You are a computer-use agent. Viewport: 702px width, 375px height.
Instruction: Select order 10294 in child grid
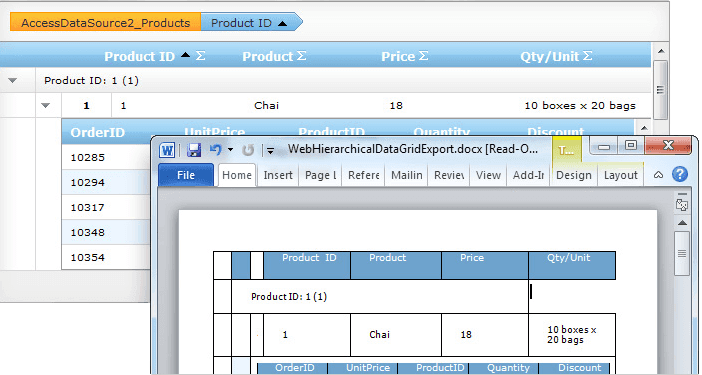point(88,183)
